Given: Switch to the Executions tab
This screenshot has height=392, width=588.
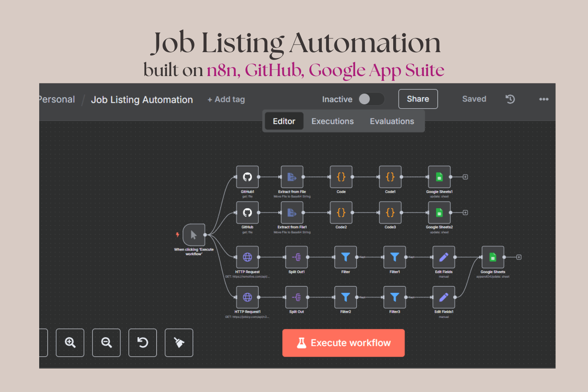Looking at the screenshot, I should (x=332, y=122).
